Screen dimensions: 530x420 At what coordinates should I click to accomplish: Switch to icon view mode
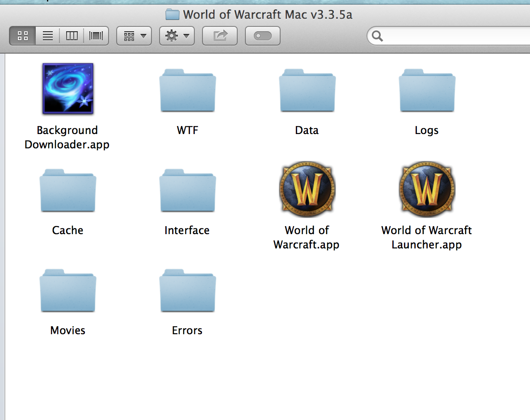point(22,36)
